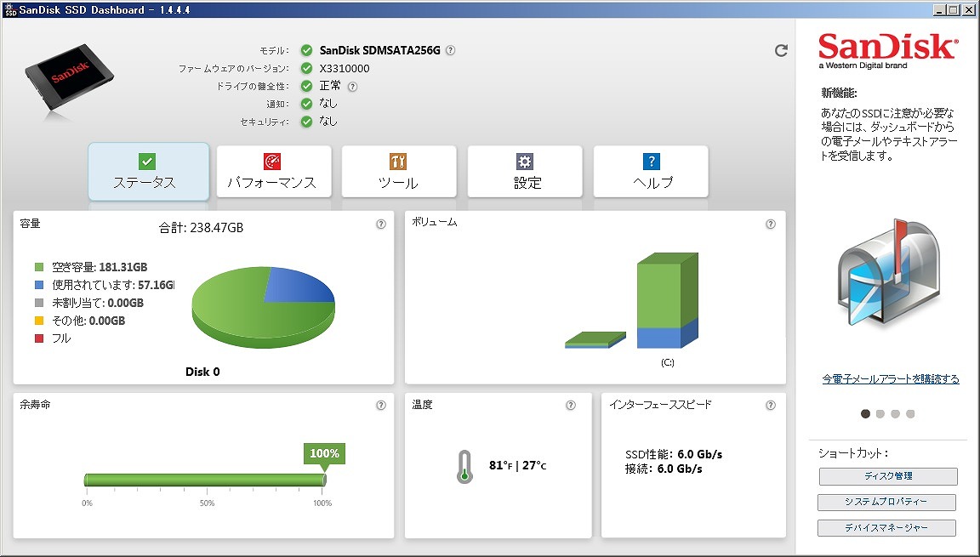Click the Disk 0 label
This screenshot has height=557, width=980.
(202, 372)
